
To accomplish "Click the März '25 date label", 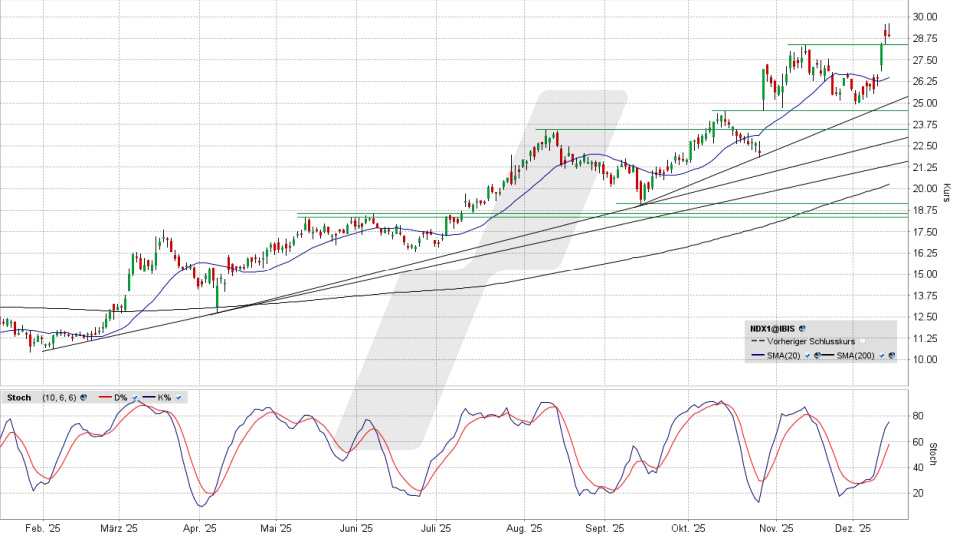I will [118, 528].
